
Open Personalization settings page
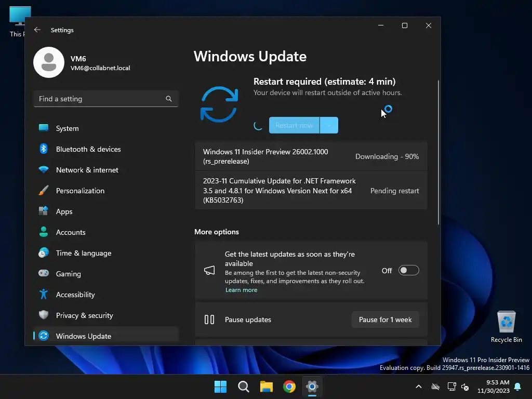80,191
